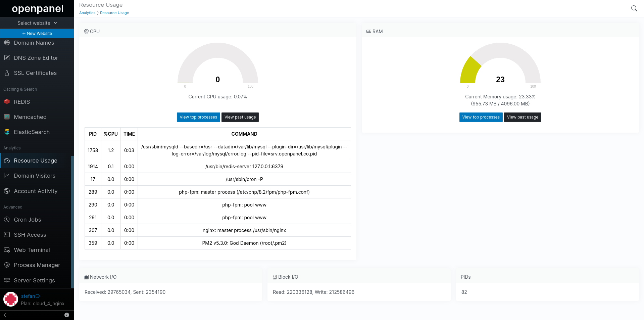644x320 pixels.
Task: Click the info icon in sidebar footer
Action: point(67,315)
